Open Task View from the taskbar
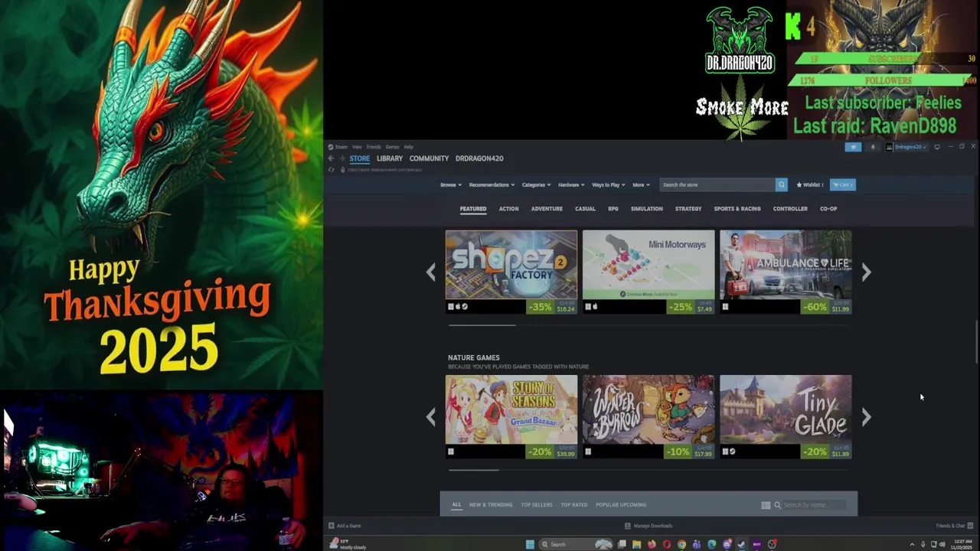This screenshot has height=551, width=980. [622, 544]
